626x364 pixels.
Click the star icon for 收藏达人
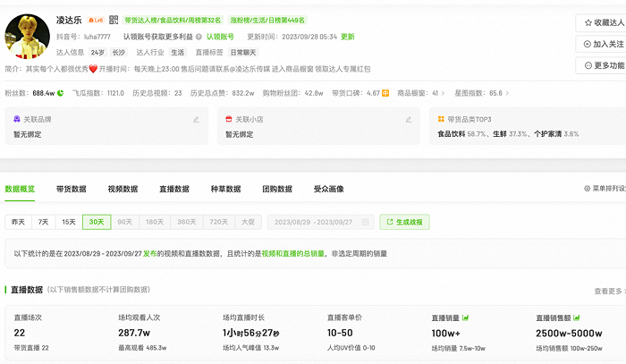(588, 22)
